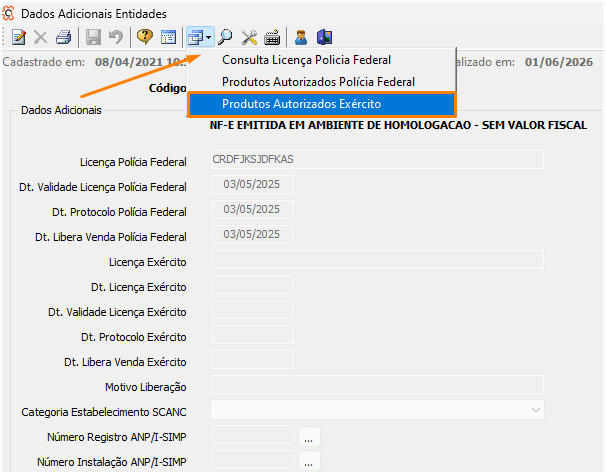Click the Dt. Protocolo Exército field
The height and width of the screenshot is (472, 606).
click(252, 334)
